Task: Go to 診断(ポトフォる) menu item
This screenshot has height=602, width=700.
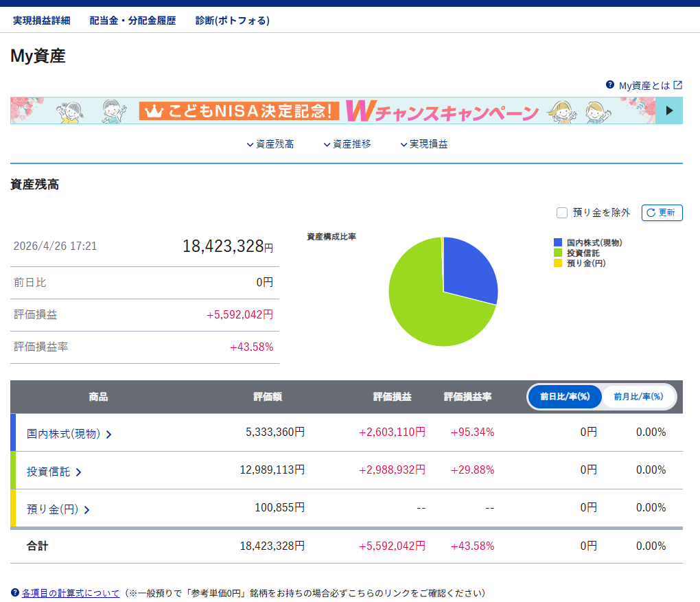Action: (232, 21)
